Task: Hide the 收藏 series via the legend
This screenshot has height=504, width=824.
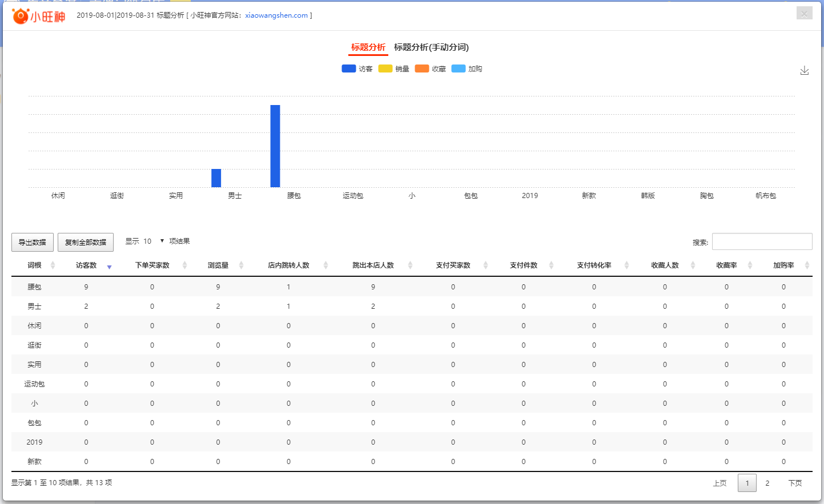Action: 430,68
